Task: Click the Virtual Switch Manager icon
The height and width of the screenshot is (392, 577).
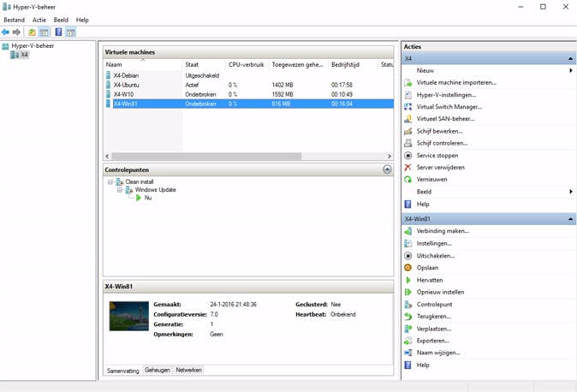Action: (407, 107)
